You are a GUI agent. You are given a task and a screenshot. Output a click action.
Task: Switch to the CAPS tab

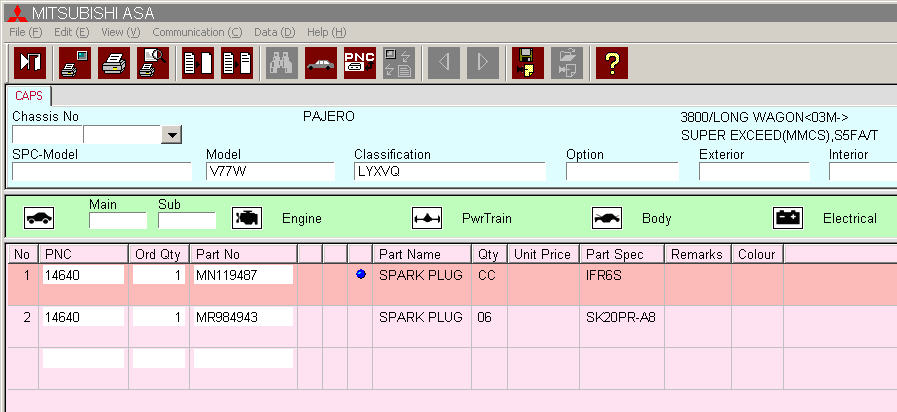point(28,96)
